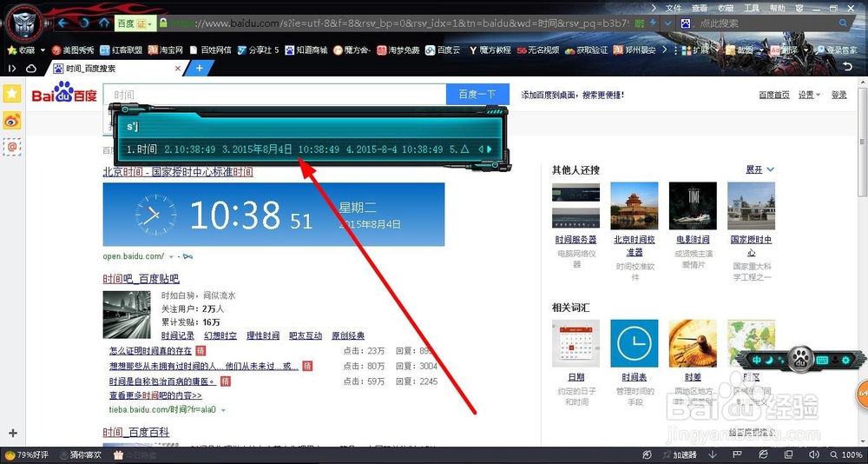Click the green padlock in address bar
Viewport: 868px width, 464px height.
163,23
